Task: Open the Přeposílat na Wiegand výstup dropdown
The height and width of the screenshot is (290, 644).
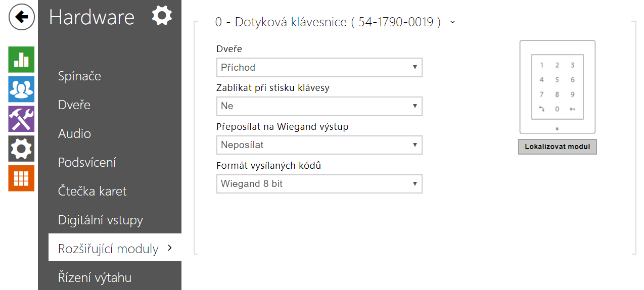Action: pos(319,145)
